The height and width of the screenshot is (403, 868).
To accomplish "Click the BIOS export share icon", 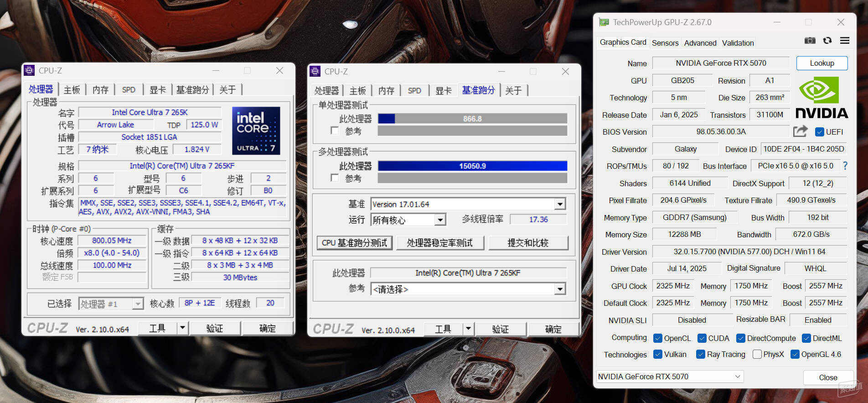I will pyautogui.click(x=800, y=131).
